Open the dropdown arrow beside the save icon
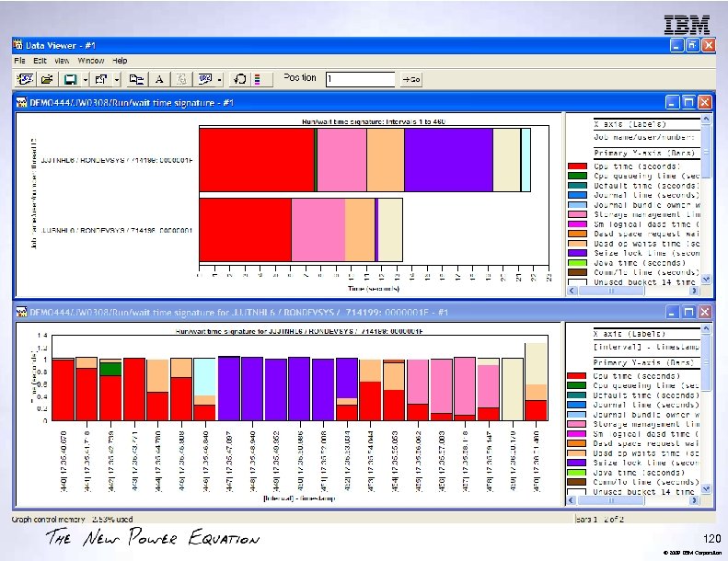728x561 pixels. pos(86,80)
